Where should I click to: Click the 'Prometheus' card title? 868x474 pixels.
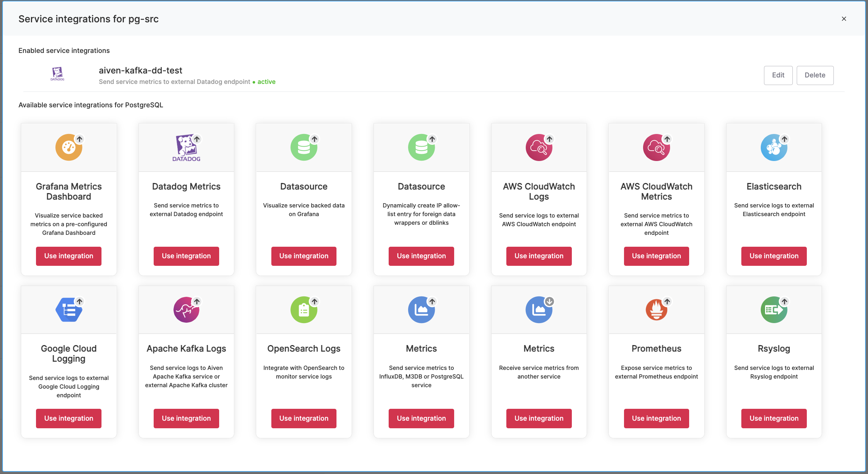point(656,349)
